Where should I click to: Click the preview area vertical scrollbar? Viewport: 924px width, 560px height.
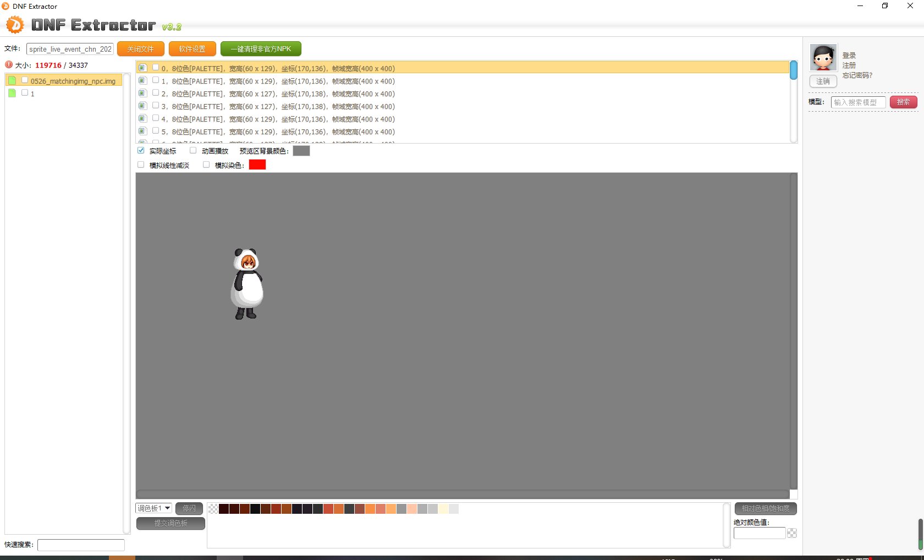pyautogui.click(x=794, y=331)
